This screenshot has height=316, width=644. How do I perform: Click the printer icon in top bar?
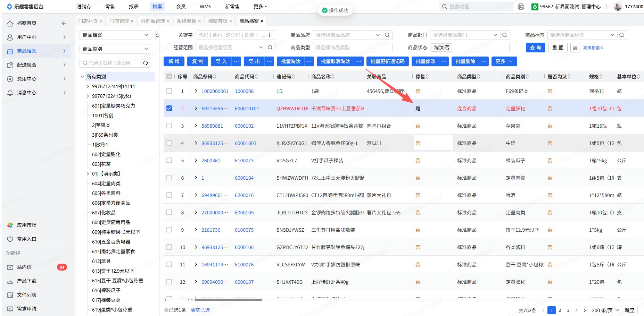pos(521,7)
